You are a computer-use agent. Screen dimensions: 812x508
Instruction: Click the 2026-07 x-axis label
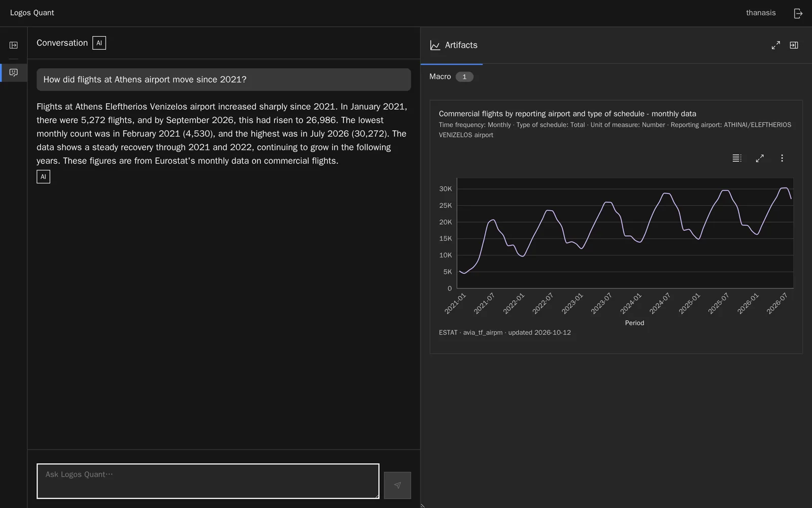777,303
